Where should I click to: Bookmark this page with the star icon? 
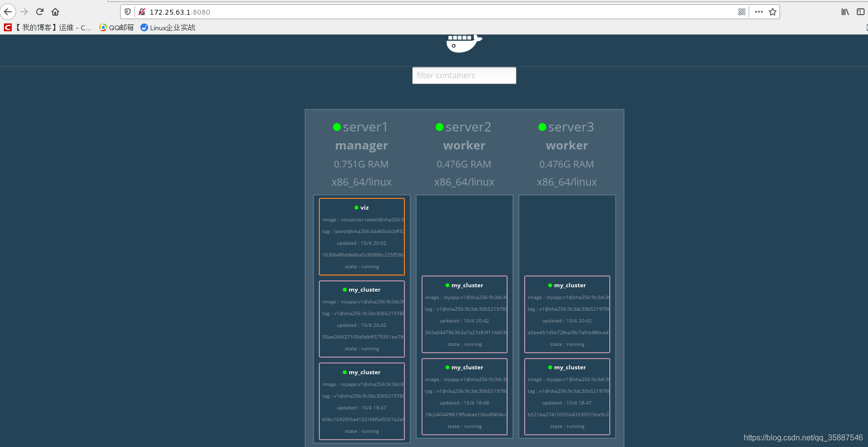point(773,12)
